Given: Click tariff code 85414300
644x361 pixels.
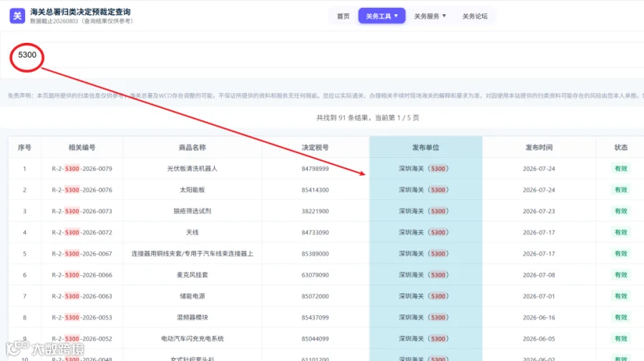Looking at the screenshot, I should 315,190.
